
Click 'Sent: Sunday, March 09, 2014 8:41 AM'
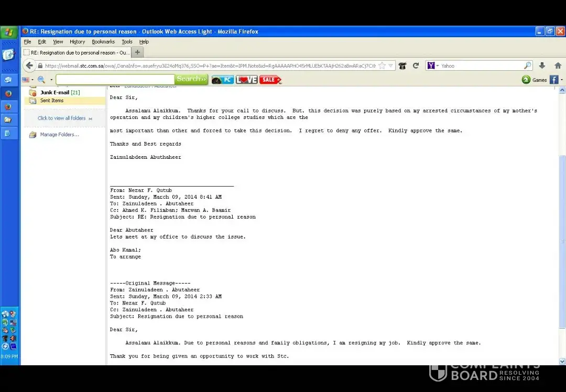coord(166,197)
